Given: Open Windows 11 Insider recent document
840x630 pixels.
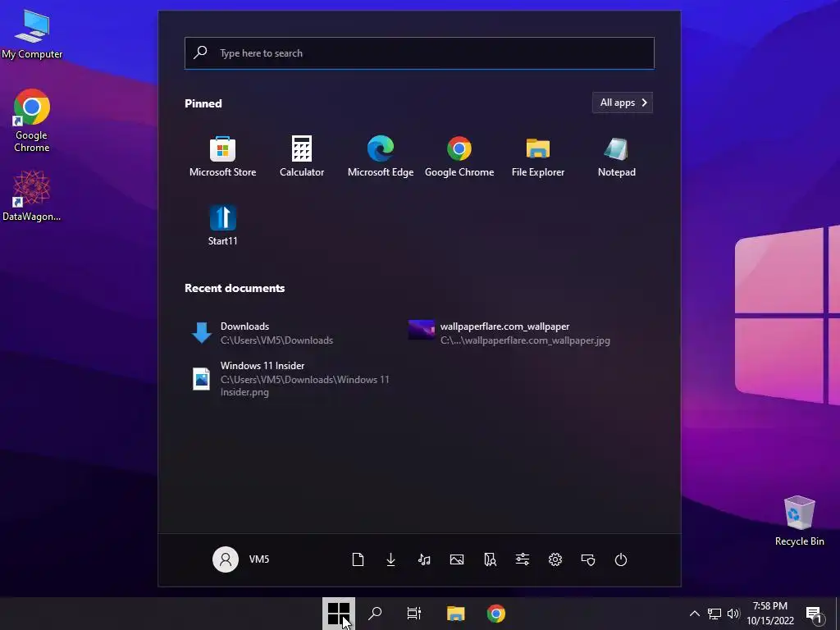Looking at the screenshot, I should click(x=293, y=378).
